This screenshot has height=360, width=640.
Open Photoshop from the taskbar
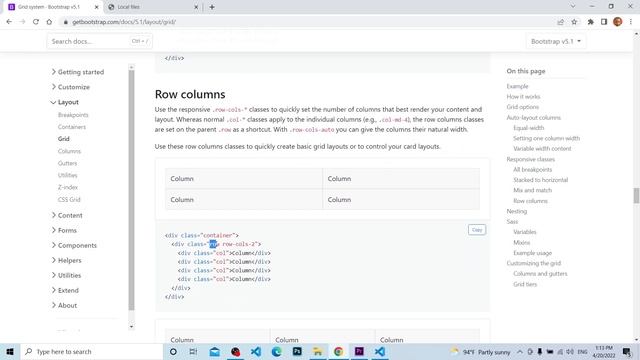297,351
